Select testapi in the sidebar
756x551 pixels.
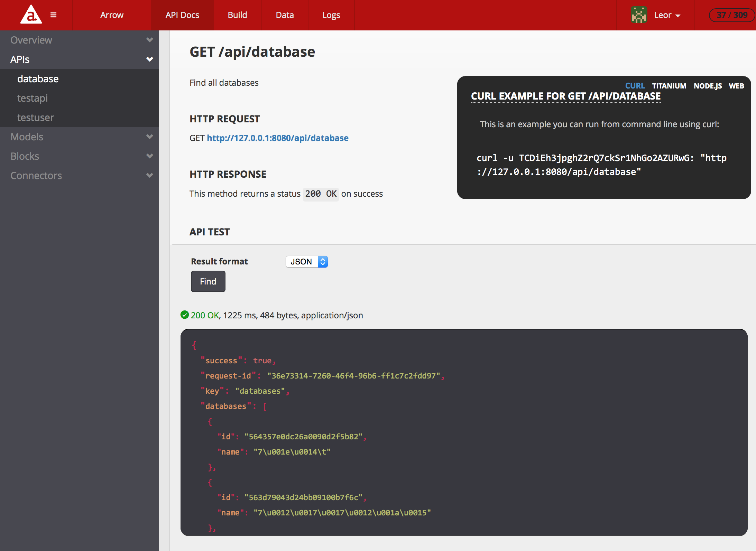coord(33,98)
